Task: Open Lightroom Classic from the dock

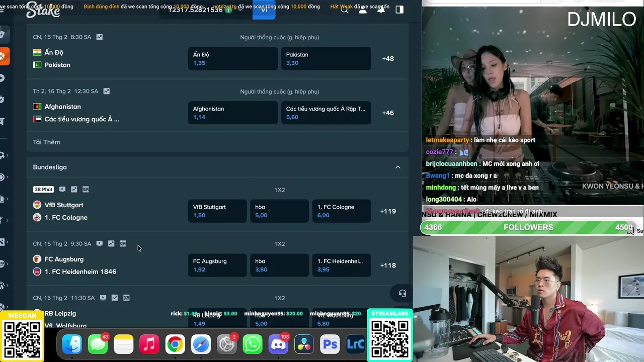Action: (355, 345)
